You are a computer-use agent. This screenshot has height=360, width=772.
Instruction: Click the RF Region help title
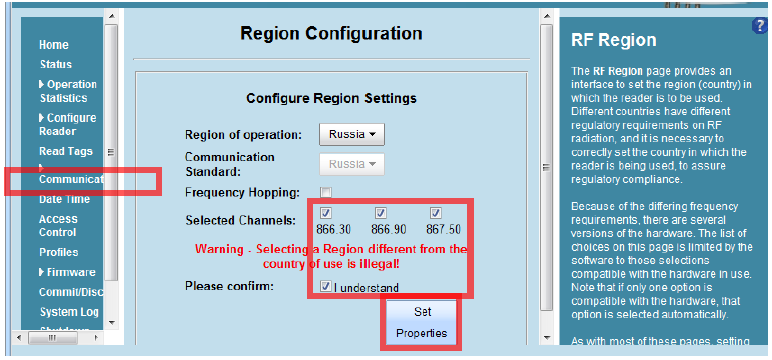[x=613, y=40]
